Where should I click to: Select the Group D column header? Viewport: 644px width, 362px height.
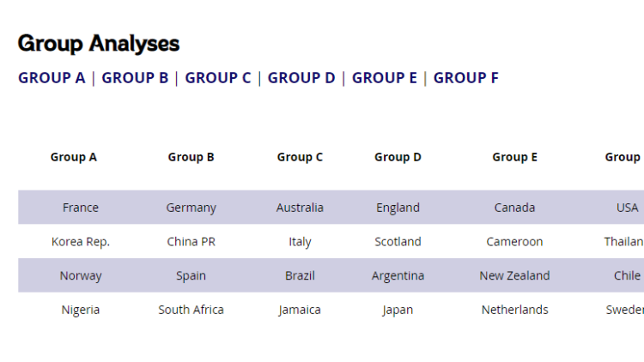point(398,157)
